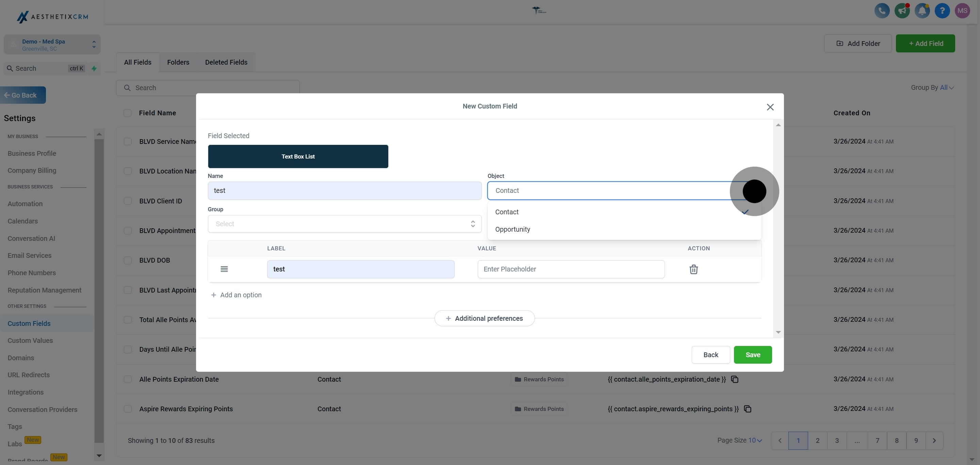
Task: Click the green Save button
Action: click(752, 355)
